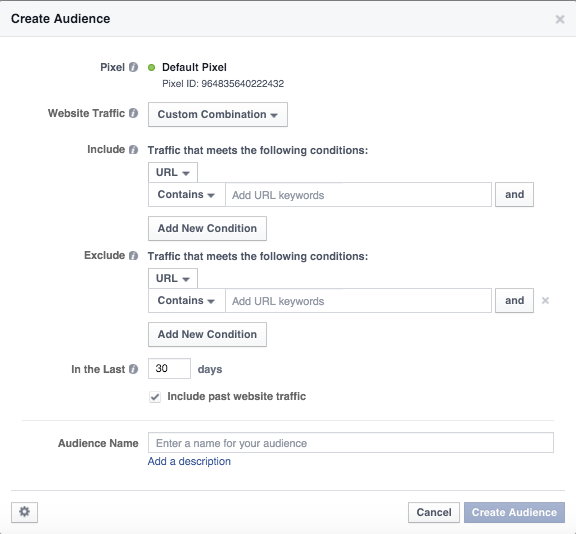Click the info icon beside Include

pyautogui.click(x=133, y=149)
